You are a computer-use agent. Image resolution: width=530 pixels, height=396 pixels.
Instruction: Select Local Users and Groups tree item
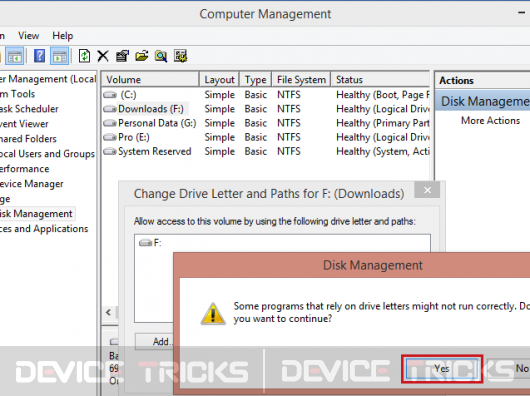47,154
